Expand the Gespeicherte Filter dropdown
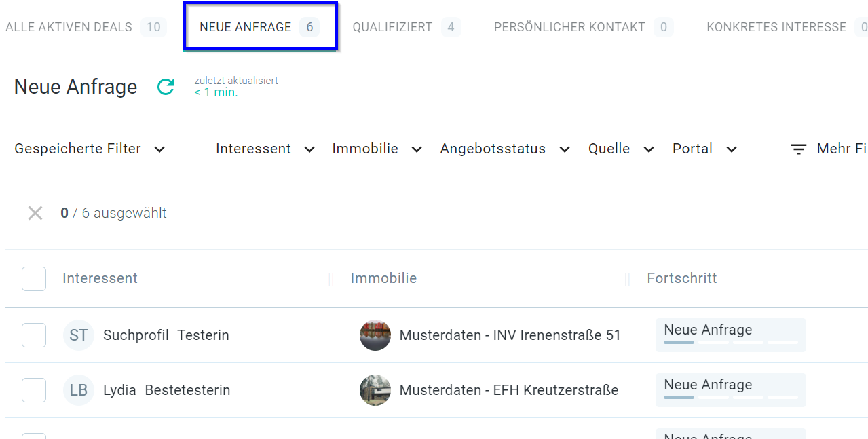This screenshot has width=868, height=439. (x=90, y=149)
